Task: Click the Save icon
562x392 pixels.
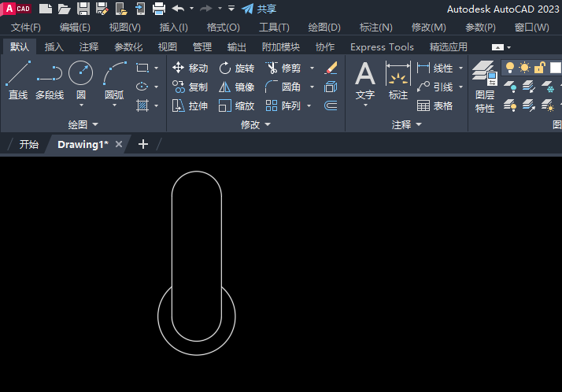Action: 83,9
